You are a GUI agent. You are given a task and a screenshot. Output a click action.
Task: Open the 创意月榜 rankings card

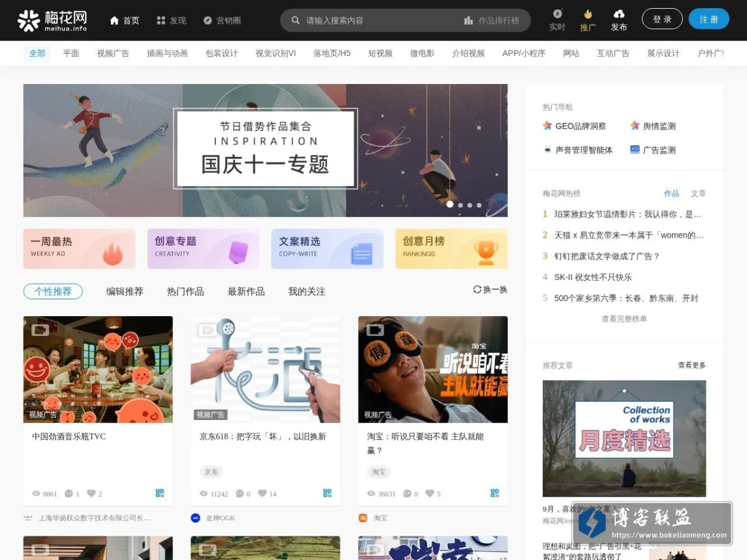(451, 248)
